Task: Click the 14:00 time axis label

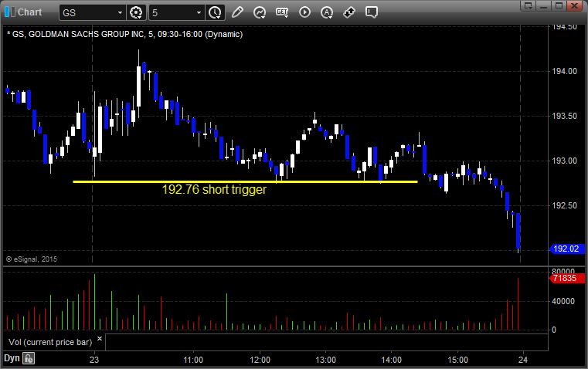Action: [392, 360]
